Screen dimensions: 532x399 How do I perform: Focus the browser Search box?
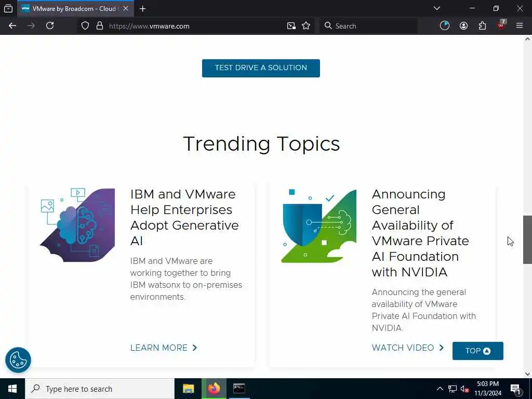pyautogui.click(x=368, y=26)
